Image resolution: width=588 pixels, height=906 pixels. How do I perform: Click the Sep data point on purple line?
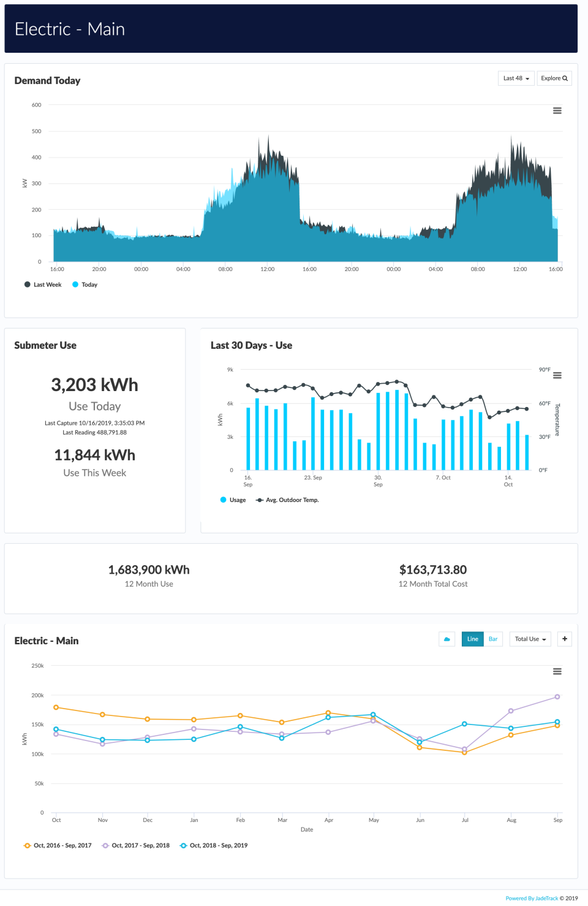tap(557, 697)
